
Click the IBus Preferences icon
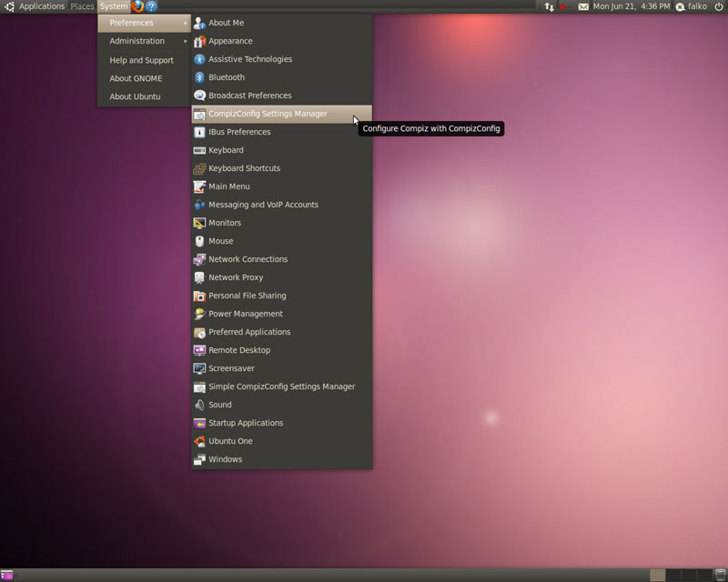coord(199,132)
